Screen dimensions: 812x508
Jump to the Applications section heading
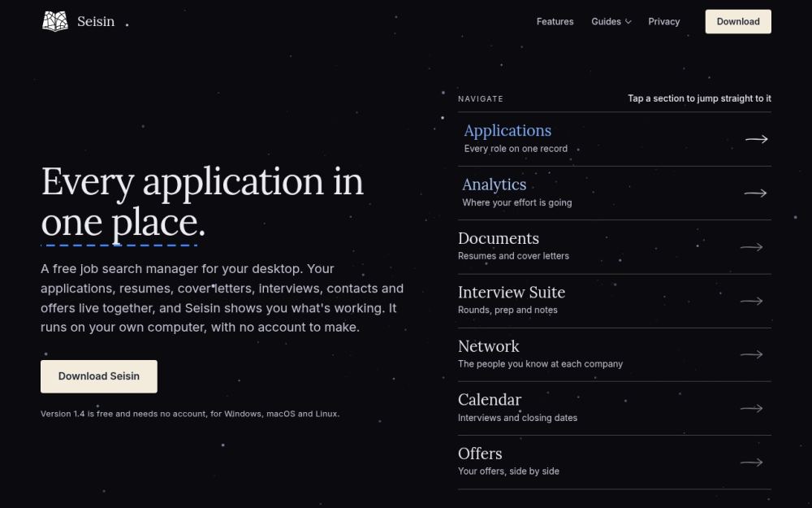click(x=508, y=131)
